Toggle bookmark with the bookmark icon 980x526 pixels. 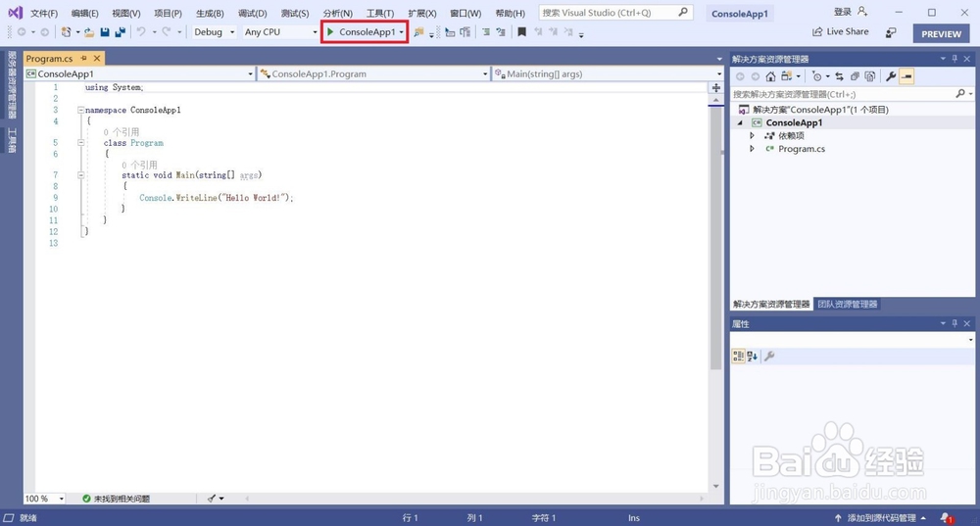[522, 32]
